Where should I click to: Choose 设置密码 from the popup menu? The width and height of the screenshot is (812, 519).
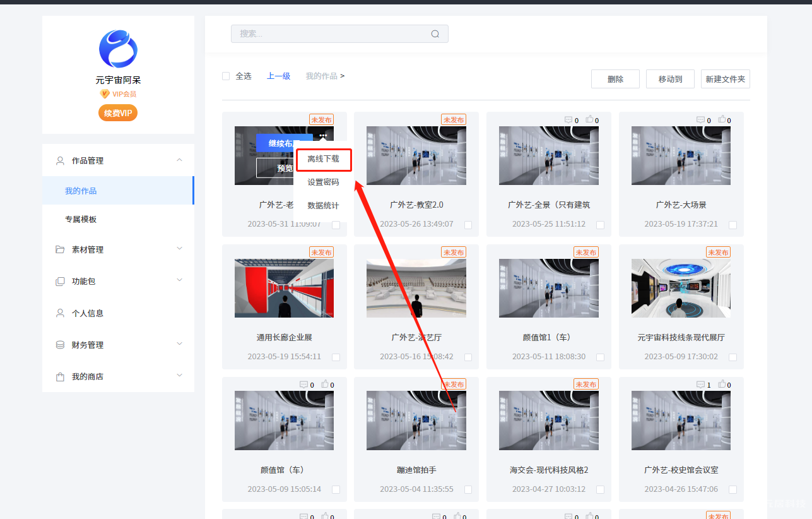click(x=323, y=182)
